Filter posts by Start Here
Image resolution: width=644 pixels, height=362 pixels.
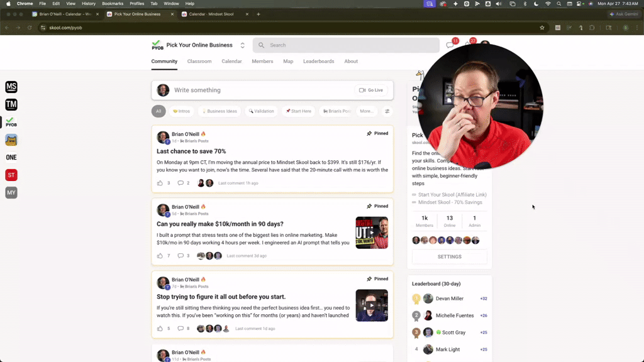coord(299,111)
